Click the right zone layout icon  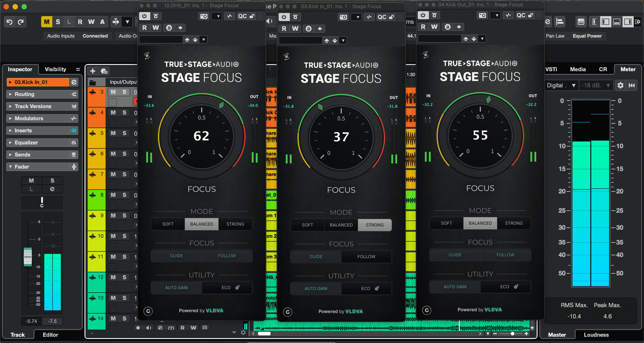click(x=627, y=22)
